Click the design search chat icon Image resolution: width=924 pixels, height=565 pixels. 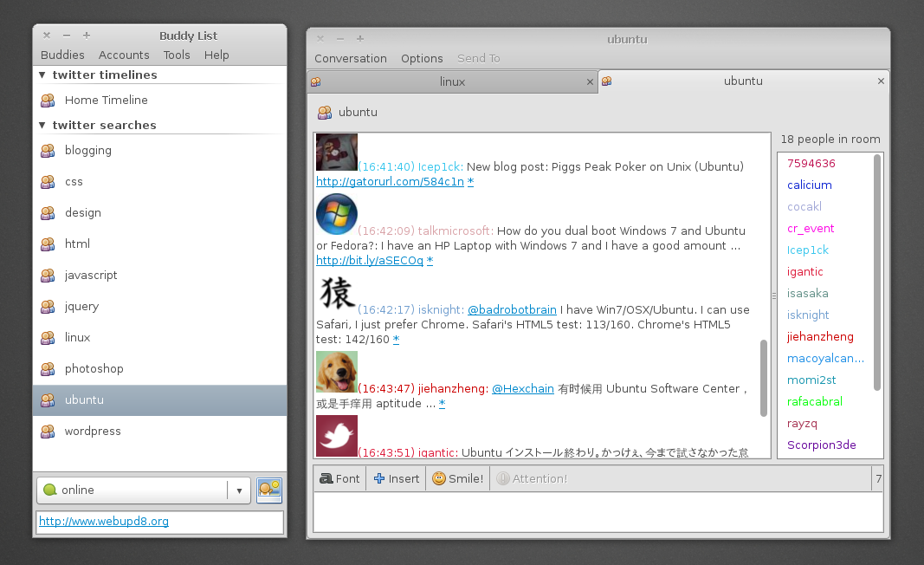(x=48, y=213)
